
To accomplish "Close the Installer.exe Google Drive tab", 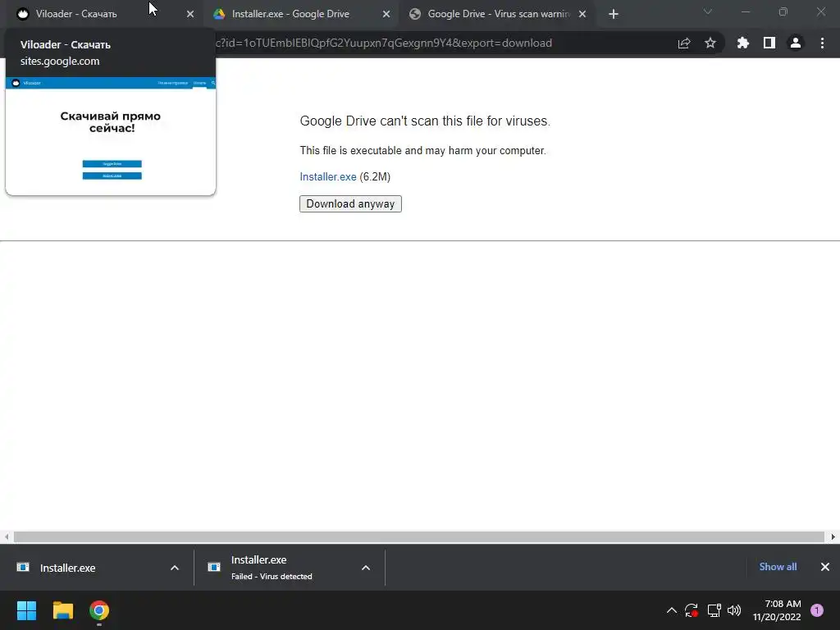I will [386, 15].
